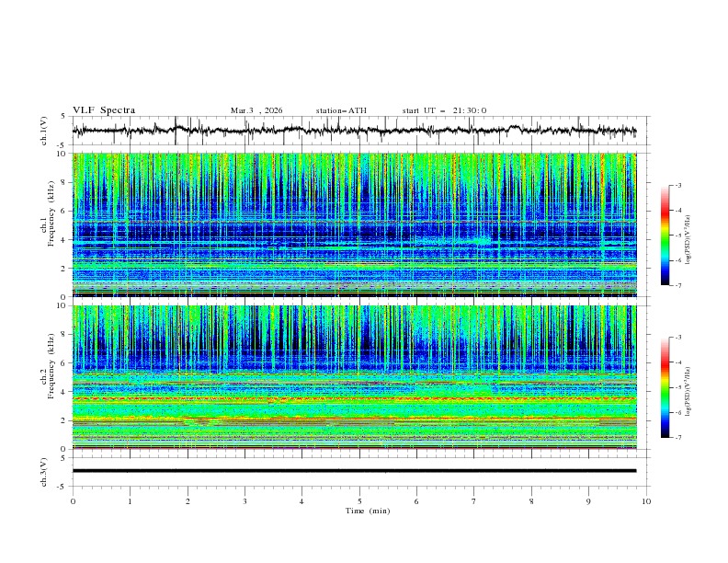Click the "5" tick on ch.1(V) axis
This screenshot has height=563, width=728.
click(x=63, y=117)
